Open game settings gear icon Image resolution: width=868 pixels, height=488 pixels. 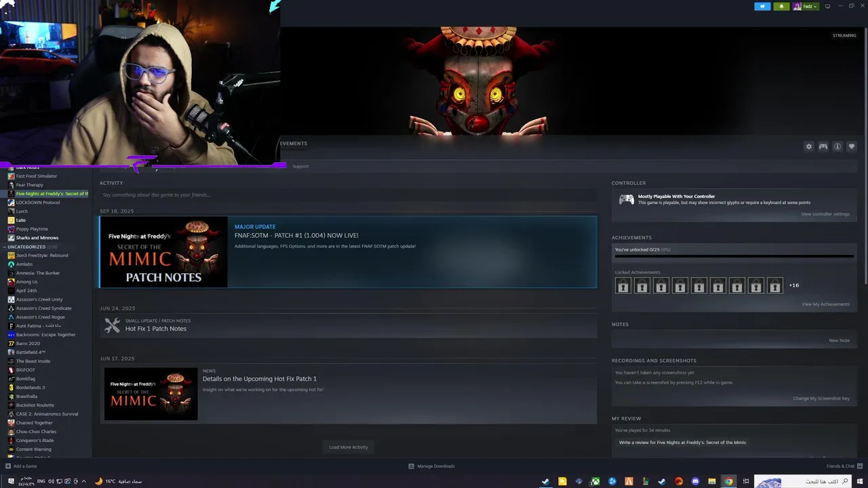[808, 146]
